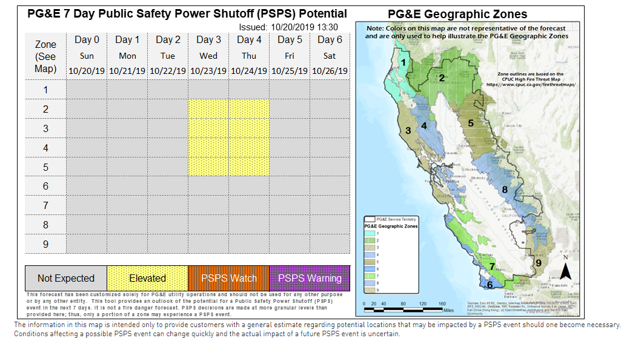The image size is (644, 338).
Task: Click the miles scale bar below the map
Action: tap(408, 308)
